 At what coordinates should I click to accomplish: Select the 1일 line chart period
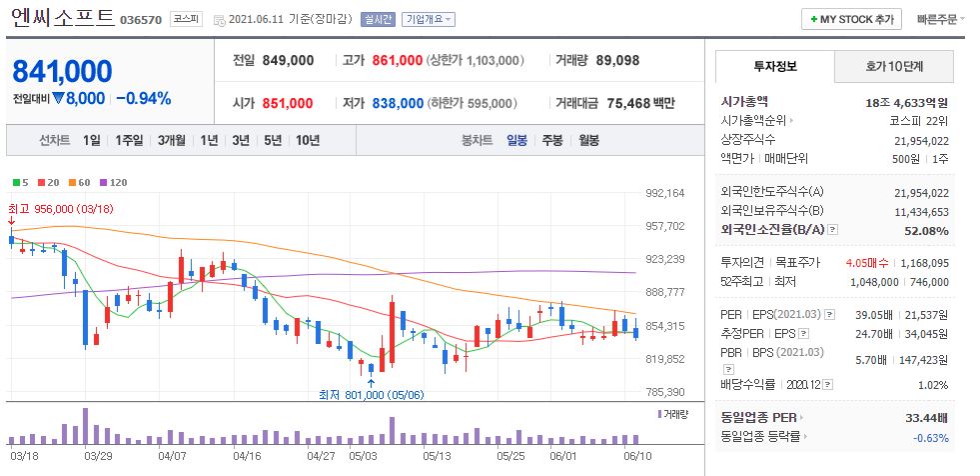(x=91, y=140)
